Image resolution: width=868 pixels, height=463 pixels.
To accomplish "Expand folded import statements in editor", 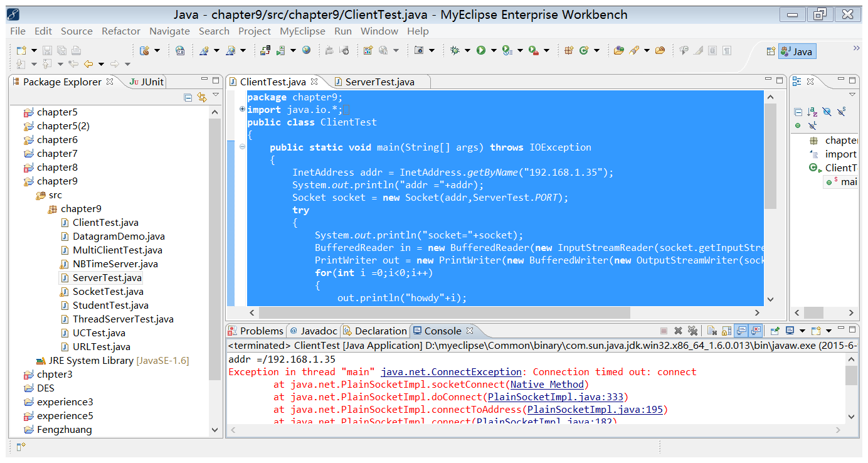I will 243,110.
